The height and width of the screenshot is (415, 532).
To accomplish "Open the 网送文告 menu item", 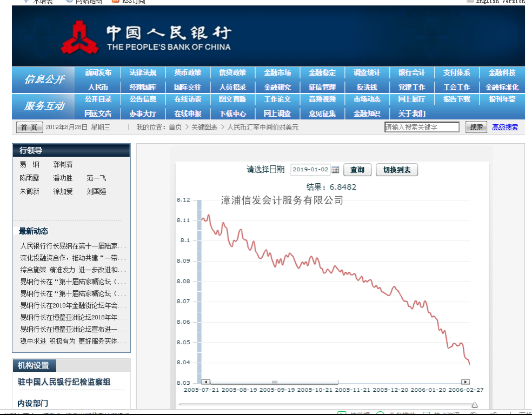I will [98, 113].
